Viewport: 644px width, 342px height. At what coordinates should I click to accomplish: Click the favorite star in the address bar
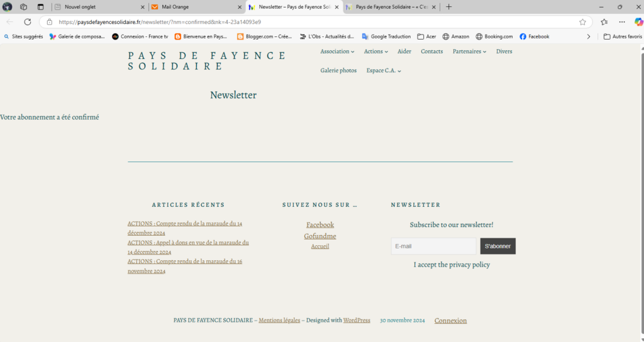582,21
